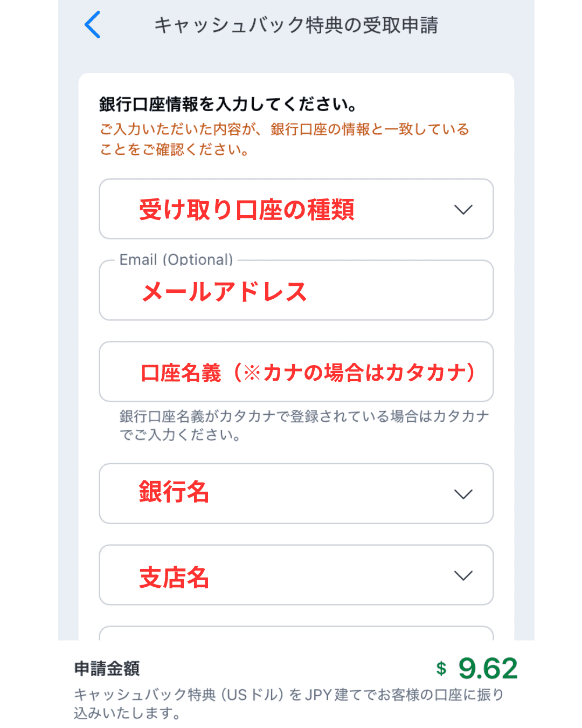The height and width of the screenshot is (728, 582).
Task: Click the chevron in 受け取り口座の種類 field
Action: 463,209
